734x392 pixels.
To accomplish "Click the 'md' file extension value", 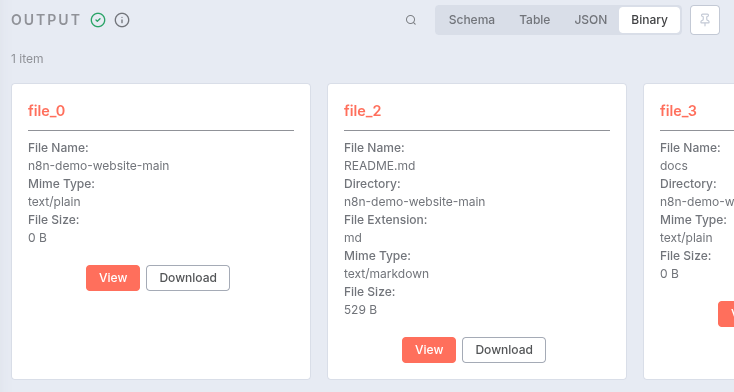I will click(x=352, y=238).
